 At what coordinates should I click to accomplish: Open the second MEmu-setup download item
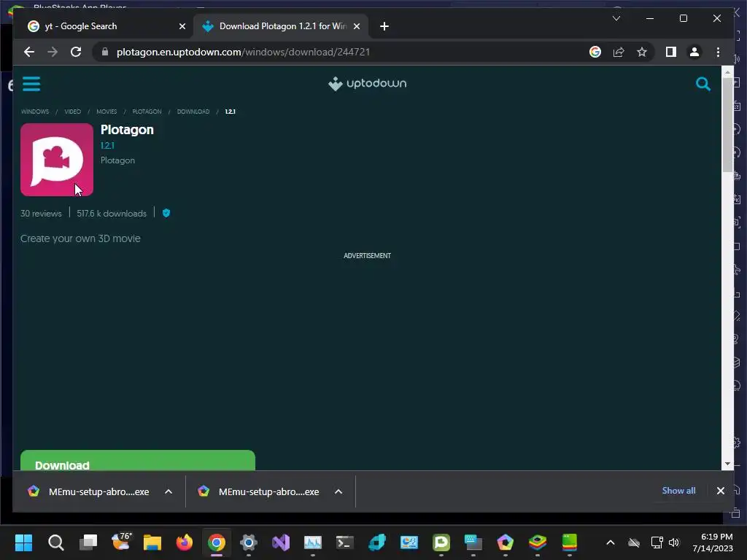[259, 491]
